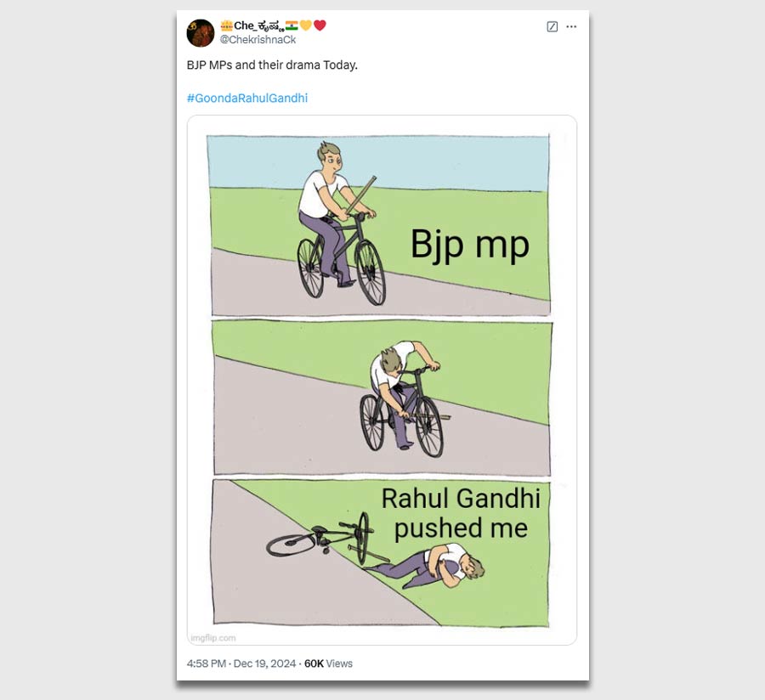View the 60K Views count
This screenshot has width=765, height=700.
[328, 663]
